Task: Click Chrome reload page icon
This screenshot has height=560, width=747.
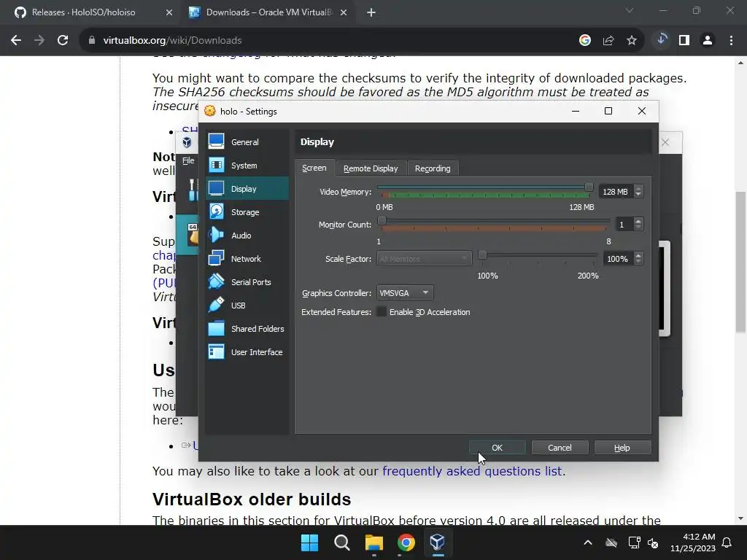Action: click(x=63, y=41)
